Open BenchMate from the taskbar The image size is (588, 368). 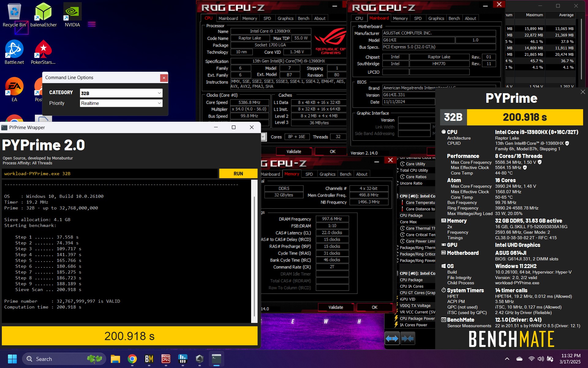point(149,359)
